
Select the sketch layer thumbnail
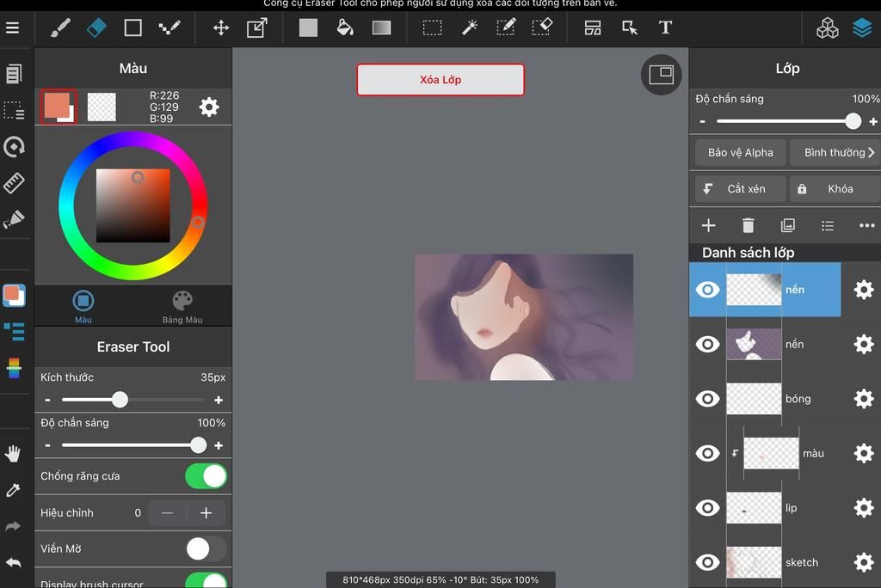tap(754, 562)
